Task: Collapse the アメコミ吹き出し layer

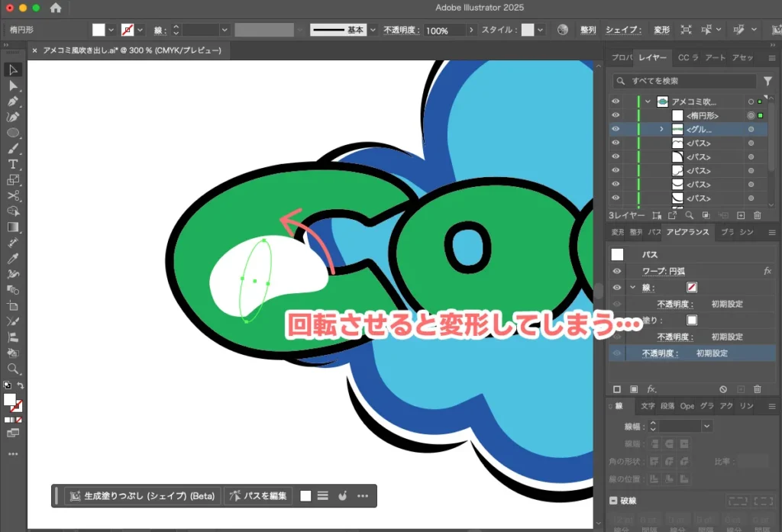Action: 648,102
